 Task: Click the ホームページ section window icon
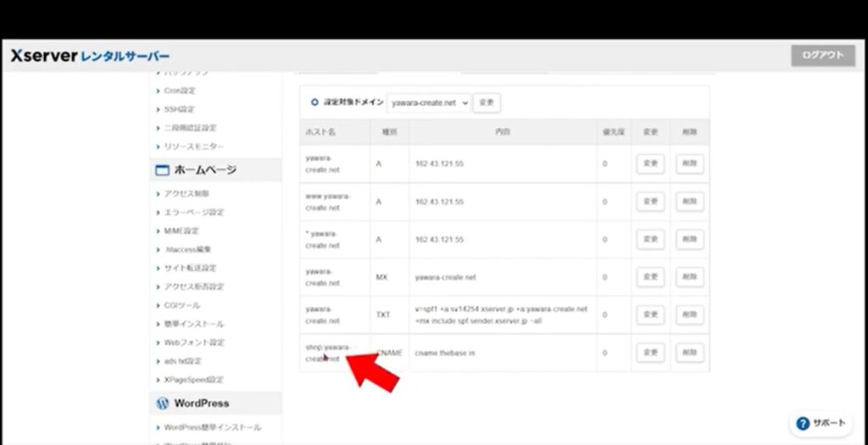coord(162,170)
